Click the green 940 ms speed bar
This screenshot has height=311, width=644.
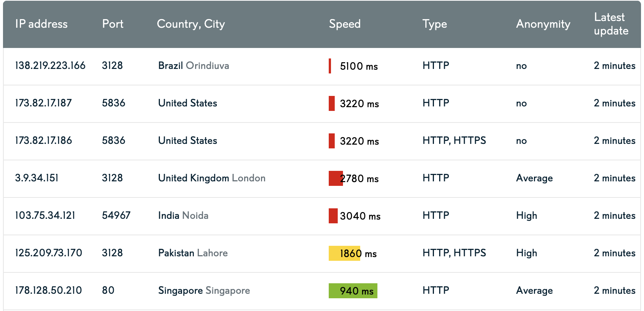(353, 291)
